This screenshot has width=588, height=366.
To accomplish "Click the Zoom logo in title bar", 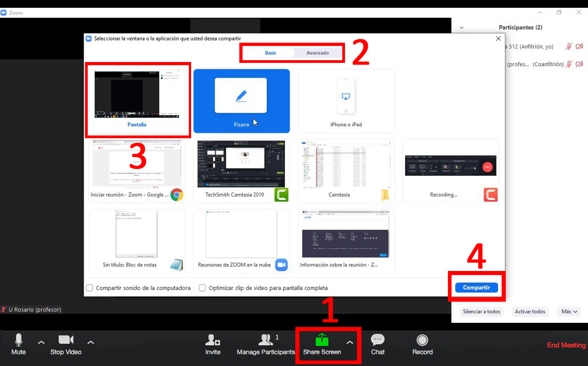I will pyautogui.click(x=4, y=13).
